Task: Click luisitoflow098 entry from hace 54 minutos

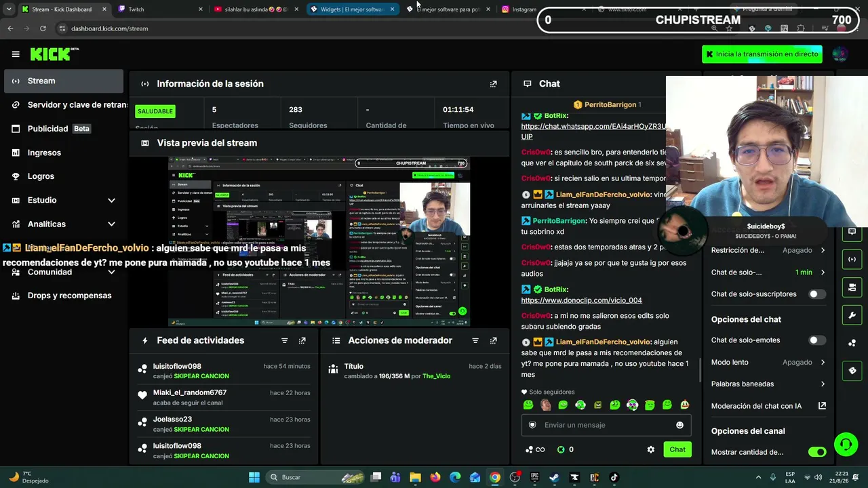Action: (224, 371)
